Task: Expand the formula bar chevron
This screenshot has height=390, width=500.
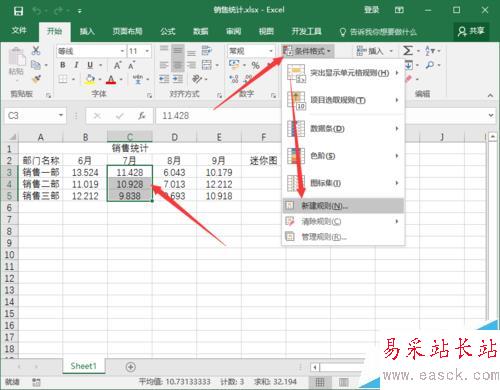Action: point(491,116)
